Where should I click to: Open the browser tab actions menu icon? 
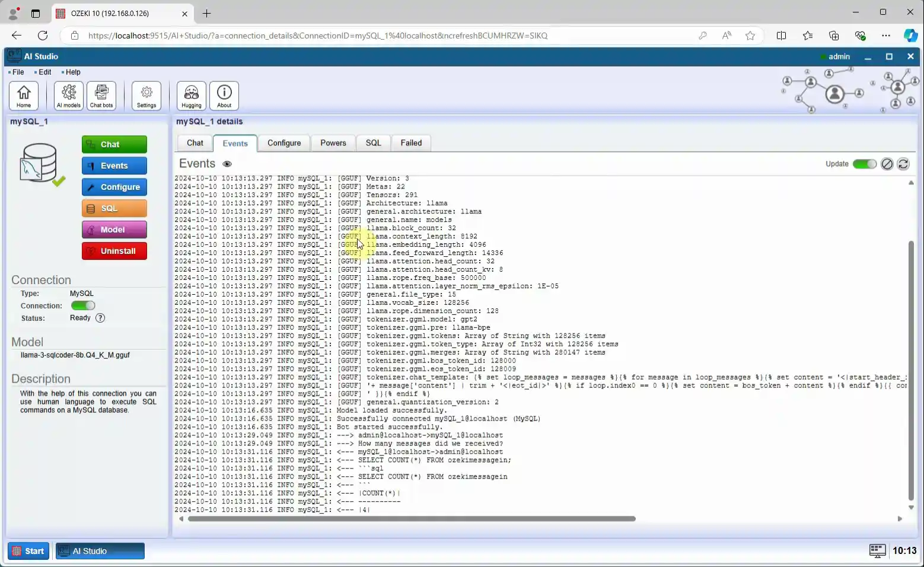pyautogui.click(x=36, y=13)
